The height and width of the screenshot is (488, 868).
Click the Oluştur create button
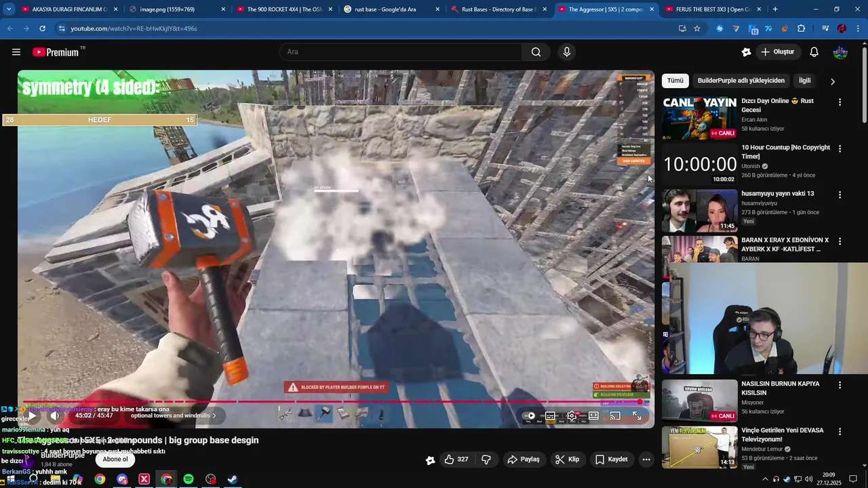pyautogui.click(x=777, y=52)
